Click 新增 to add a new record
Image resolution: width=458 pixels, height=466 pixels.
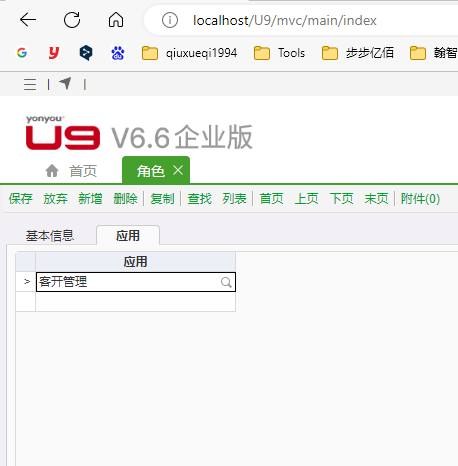(90, 199)
